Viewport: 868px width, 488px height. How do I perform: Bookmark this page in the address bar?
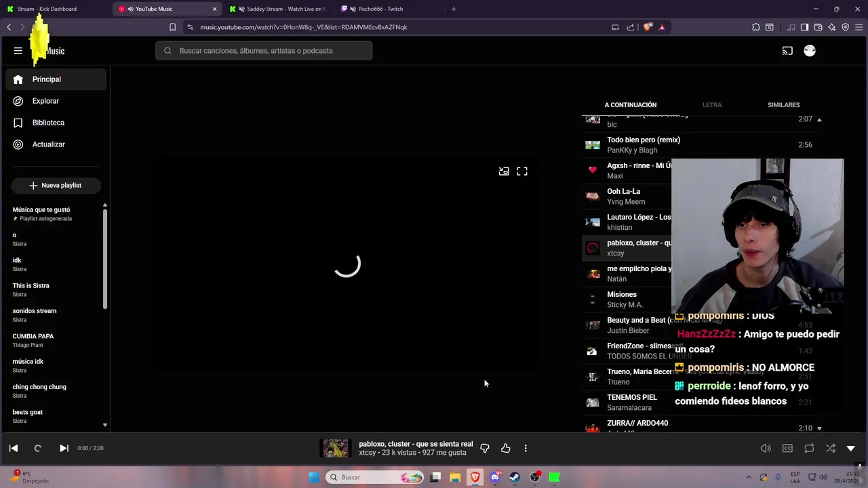coord(172,27)
